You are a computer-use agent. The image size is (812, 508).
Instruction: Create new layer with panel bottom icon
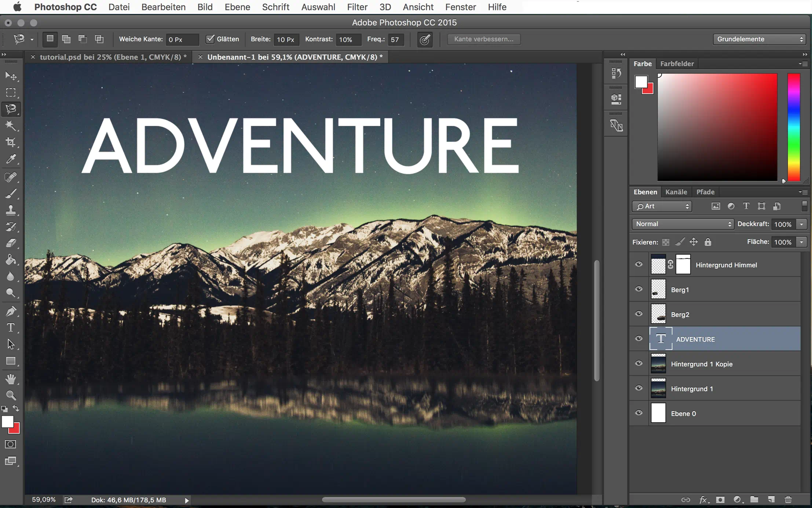[771, 500]
